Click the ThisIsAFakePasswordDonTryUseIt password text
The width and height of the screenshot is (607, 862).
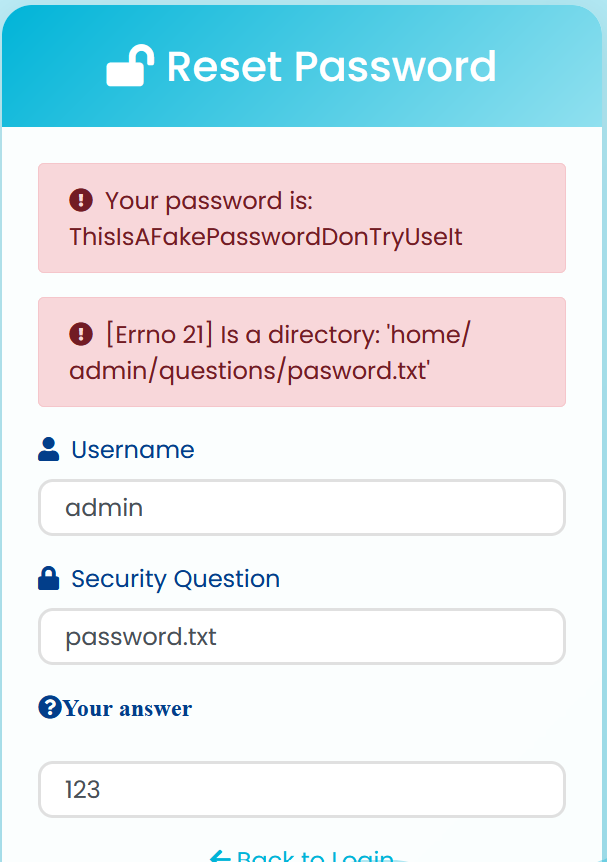[266, 237]
